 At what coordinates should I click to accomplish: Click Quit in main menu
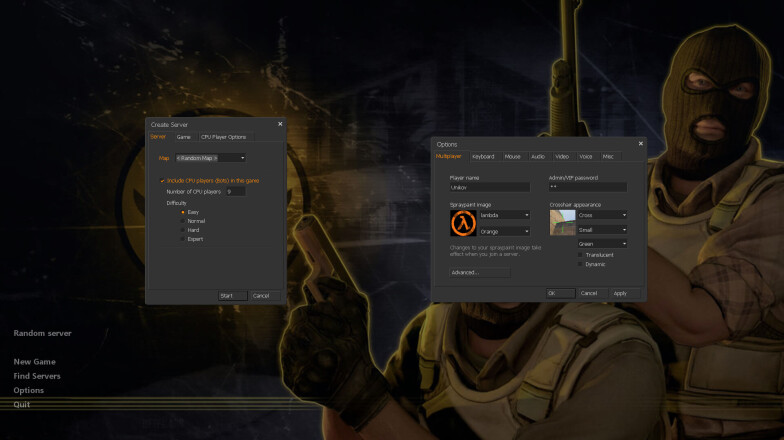(x=22, y=404)
